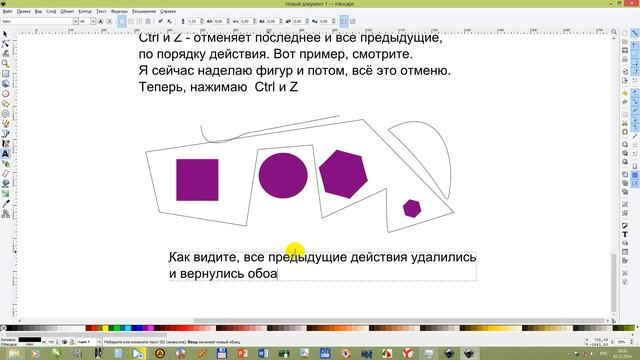
Task: Click the Cut scissors icon
Action: 625,123
